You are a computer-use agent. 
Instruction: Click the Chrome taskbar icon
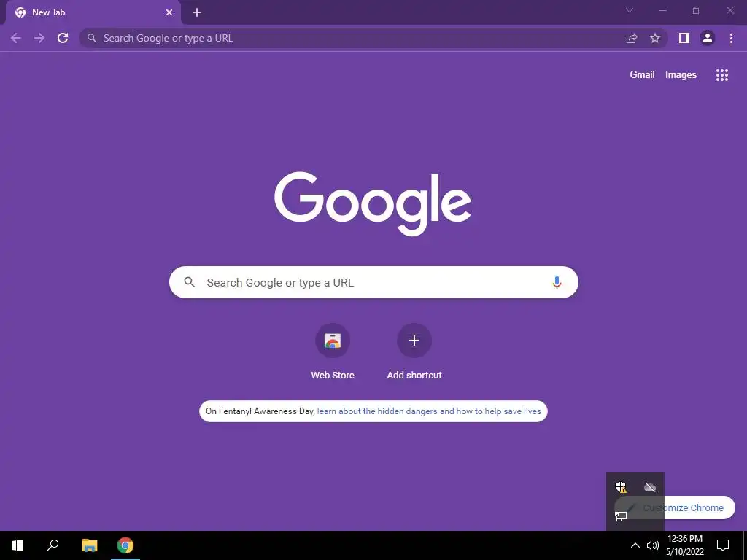click(125, 545)
